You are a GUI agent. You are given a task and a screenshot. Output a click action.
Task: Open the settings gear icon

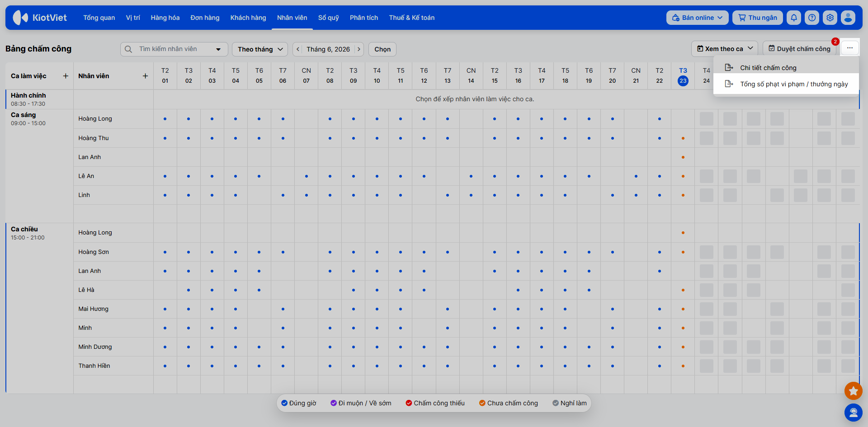pyautogui.click(x=830, y=18)
